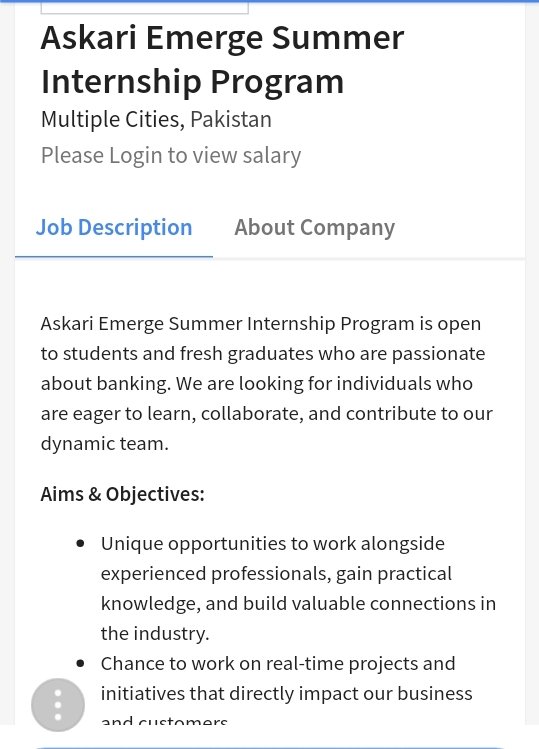
Task: Click the Please Login to view salary link
Action: tap(171, 155)
